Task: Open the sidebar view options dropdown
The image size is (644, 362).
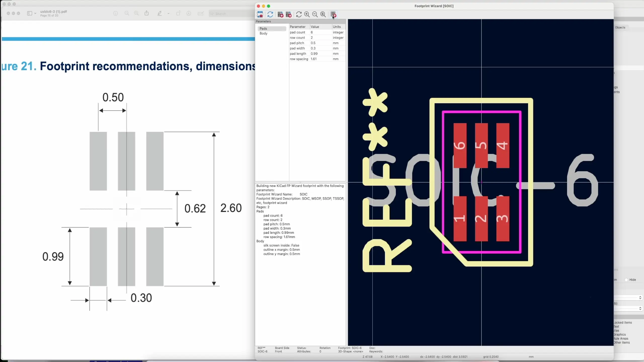Action: click(35, 13)
